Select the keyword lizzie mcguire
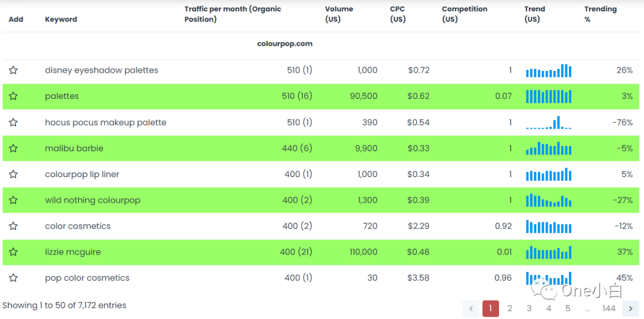Image resolution: width=644 pixels, height=319 pixels. click(x=73, y=252)
